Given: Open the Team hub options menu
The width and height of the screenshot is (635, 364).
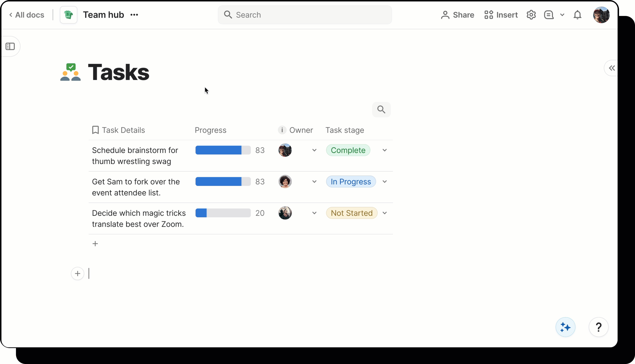Looking at the screenshot, I should [134, 15].
